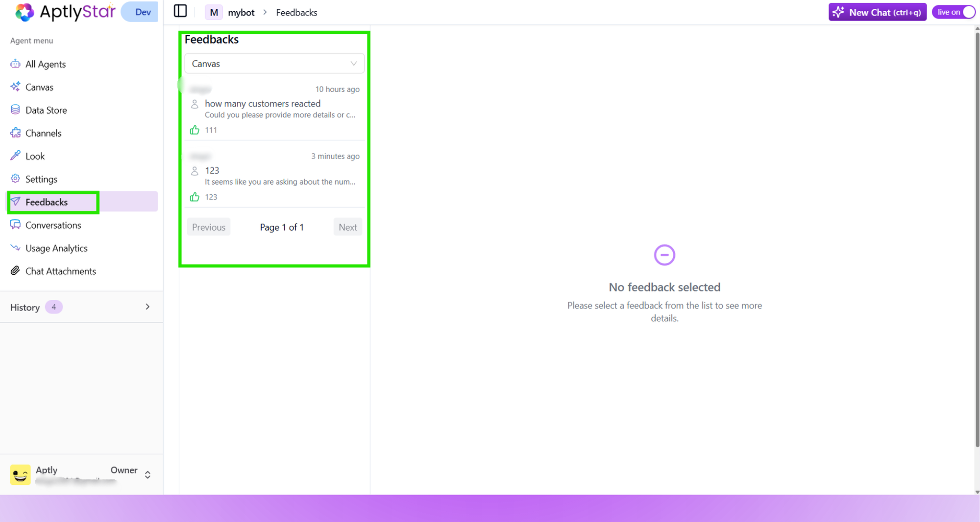Open agent Settings
980x522 pixels.
click(x=41, y=179)
